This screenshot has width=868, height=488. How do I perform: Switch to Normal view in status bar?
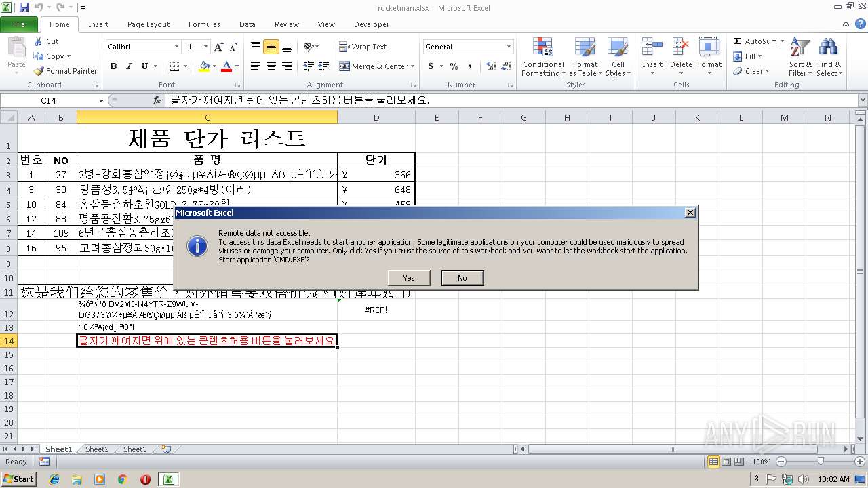tap(713, 462)
